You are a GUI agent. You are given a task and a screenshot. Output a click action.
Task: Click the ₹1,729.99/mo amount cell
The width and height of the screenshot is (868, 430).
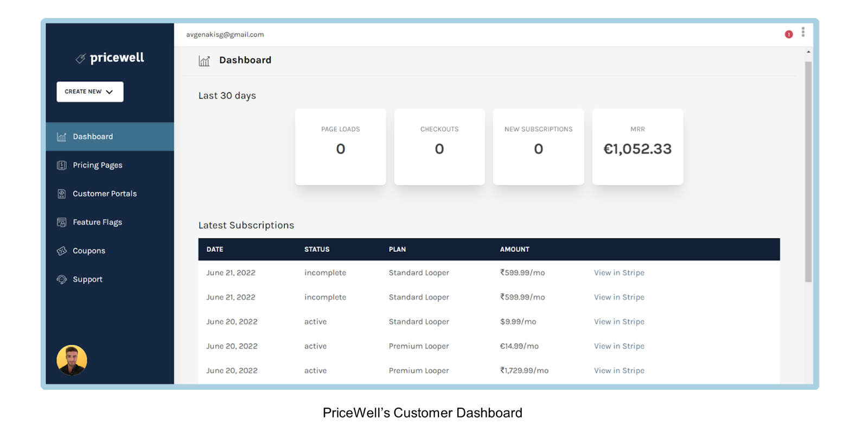(524, 370)
